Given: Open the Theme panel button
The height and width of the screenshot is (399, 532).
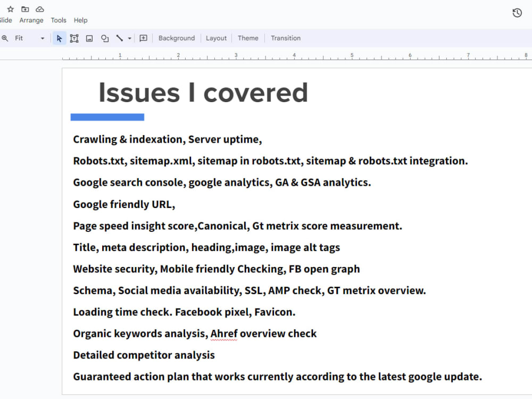Looking at the screenshot, I should click(x=248, y=38).
